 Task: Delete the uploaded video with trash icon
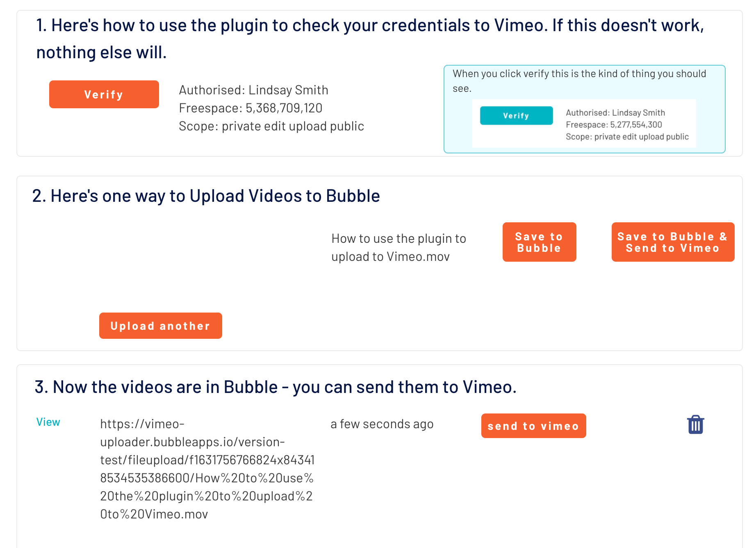pyautogui.click(x=695, y=425)
